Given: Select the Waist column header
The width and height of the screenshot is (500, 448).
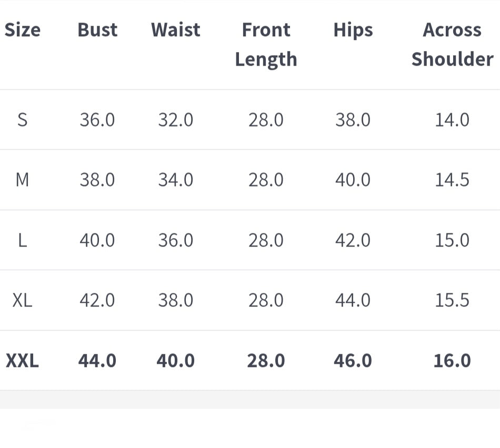Looking at the screenshot, I should [176, 30].
